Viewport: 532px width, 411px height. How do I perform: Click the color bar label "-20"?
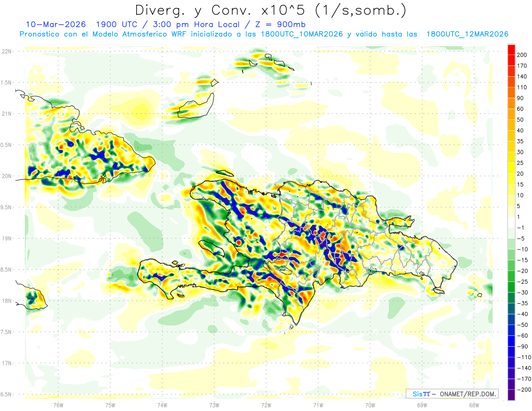point(523,271)
